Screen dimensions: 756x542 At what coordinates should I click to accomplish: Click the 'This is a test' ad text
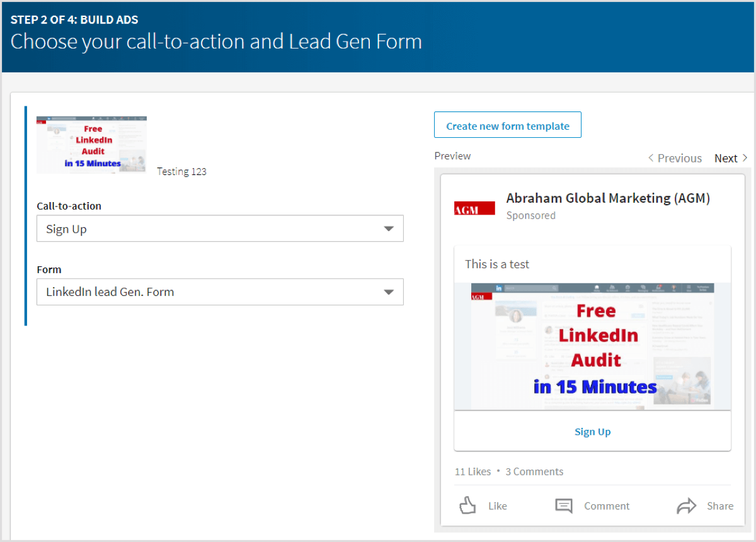point(497,264)
